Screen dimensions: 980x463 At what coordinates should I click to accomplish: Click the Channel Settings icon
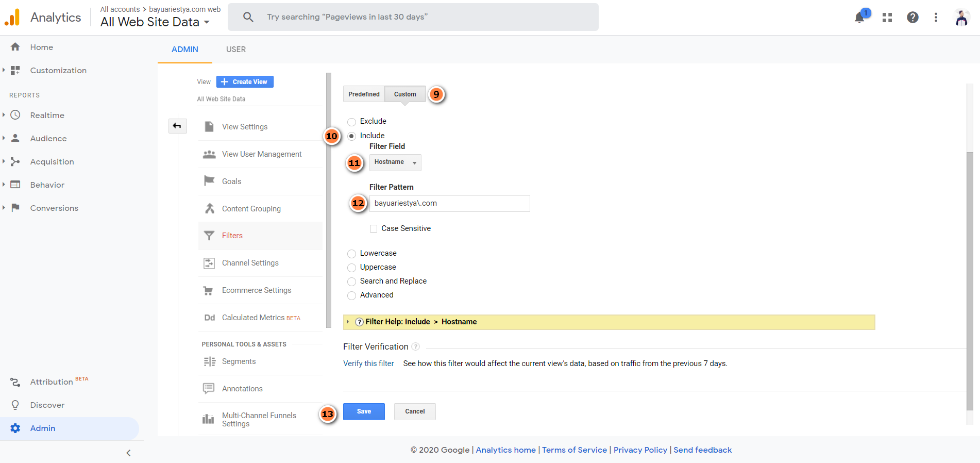[x=209, y=263]
